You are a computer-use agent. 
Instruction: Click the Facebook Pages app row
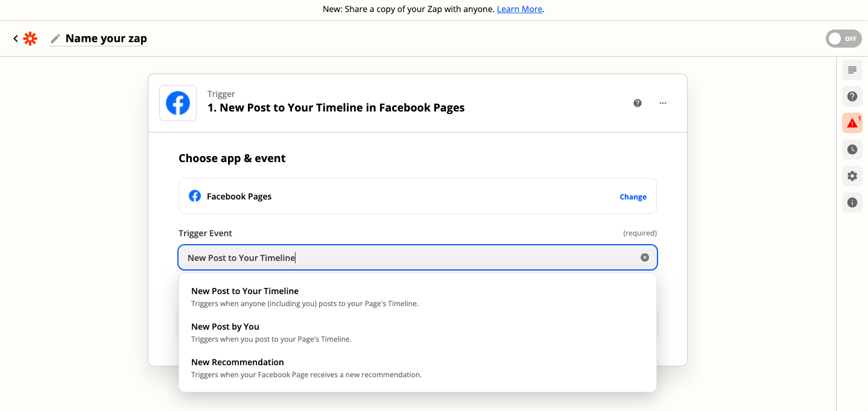(x=417, y=196)
